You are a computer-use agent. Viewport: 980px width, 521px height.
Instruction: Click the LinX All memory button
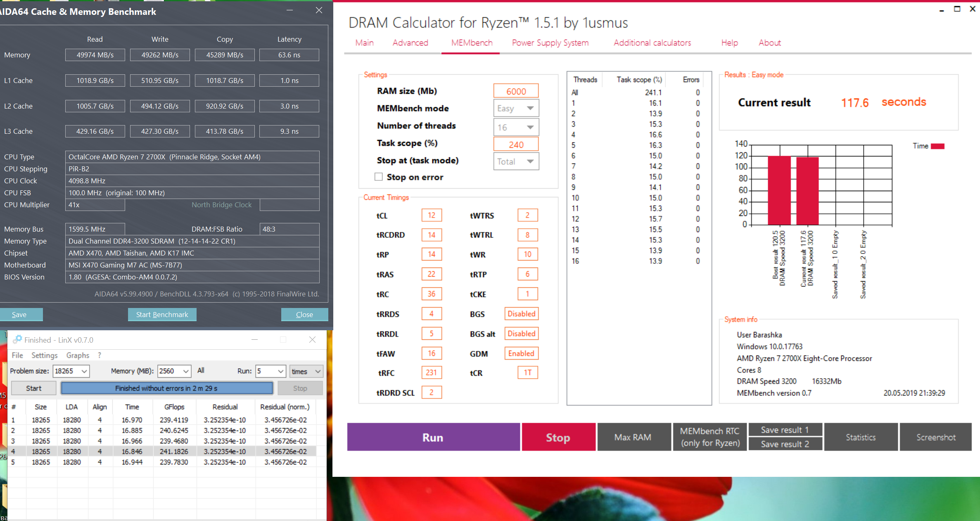(201, 370)
